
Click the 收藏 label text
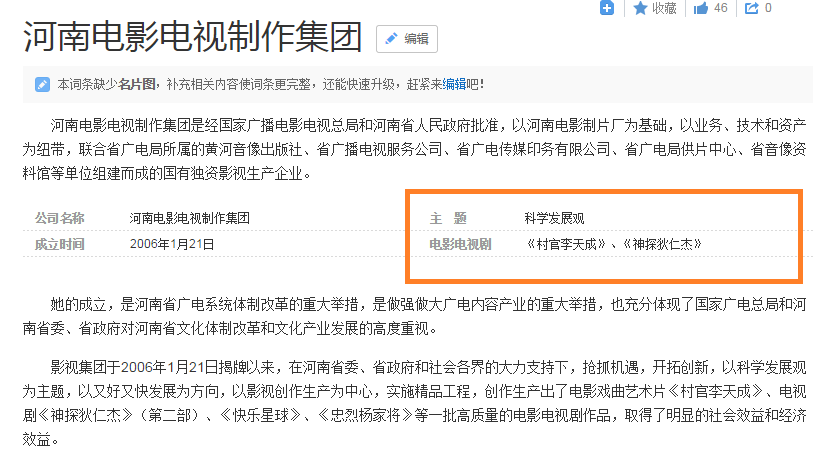tap(664, 8)
